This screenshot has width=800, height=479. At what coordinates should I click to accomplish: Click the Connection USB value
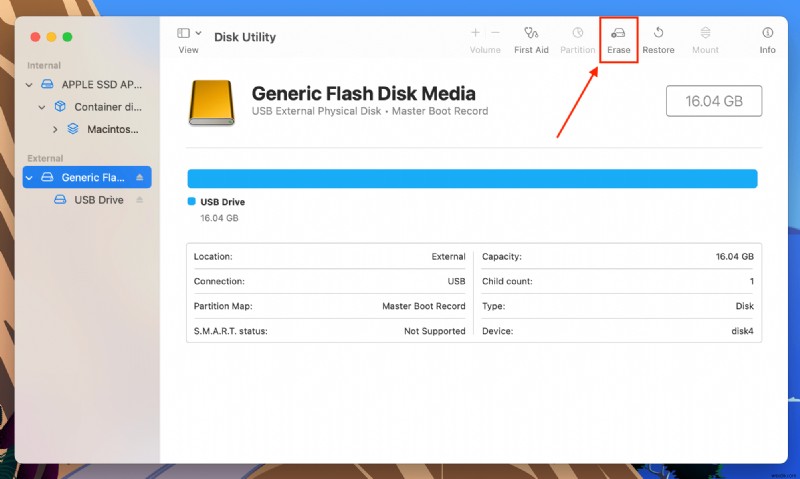456,282
